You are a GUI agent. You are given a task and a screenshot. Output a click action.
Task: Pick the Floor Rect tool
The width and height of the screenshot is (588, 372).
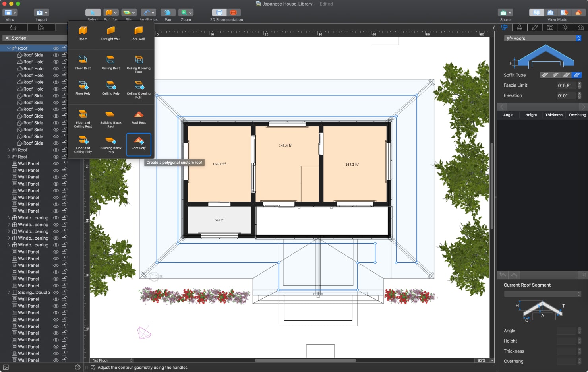point(83,62)
